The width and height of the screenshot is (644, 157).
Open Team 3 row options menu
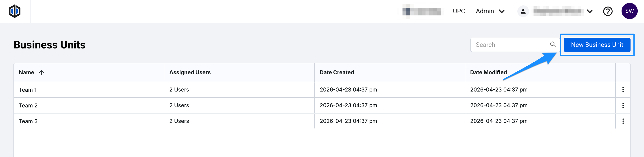pyautogui.click(x=623, y=121)
